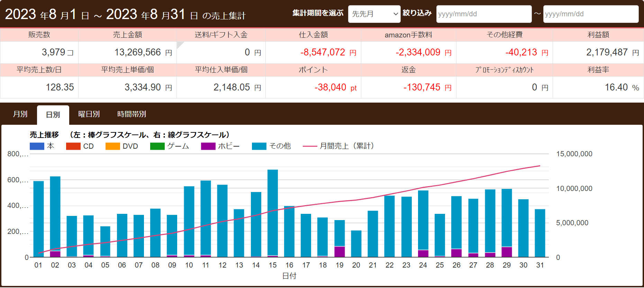Click the 利益額 value 2,179,487
Screen dimensions: 644x288
pos(607,52)
